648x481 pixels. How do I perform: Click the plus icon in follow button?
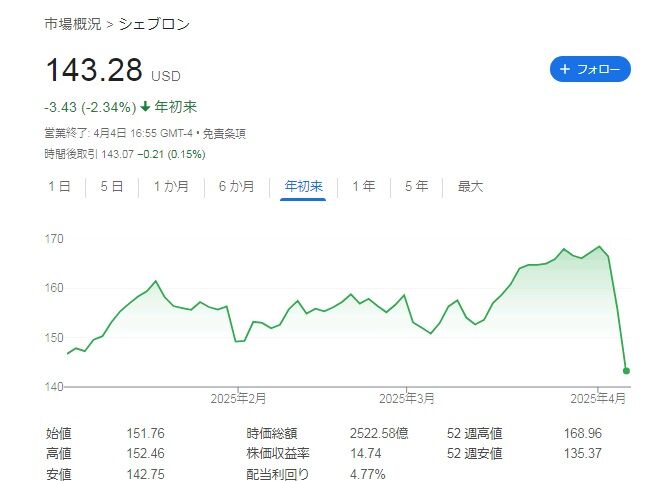tap(565, 69)
